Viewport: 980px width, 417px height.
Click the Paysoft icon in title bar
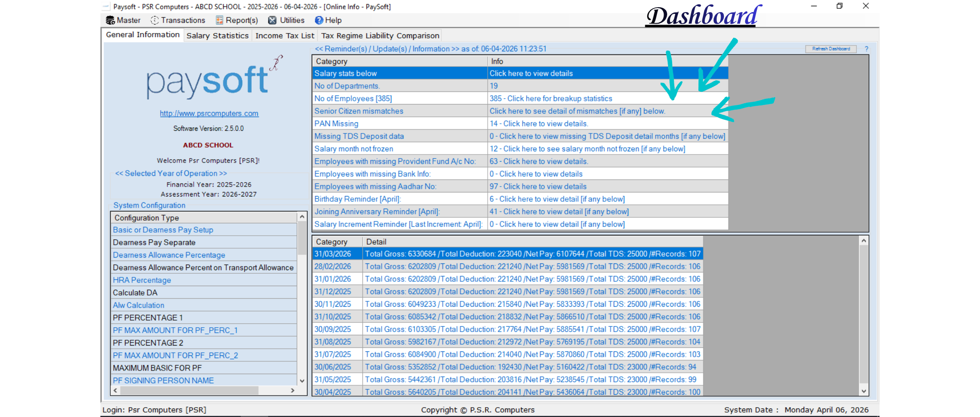pyautogui.click(x=106, y=7)
